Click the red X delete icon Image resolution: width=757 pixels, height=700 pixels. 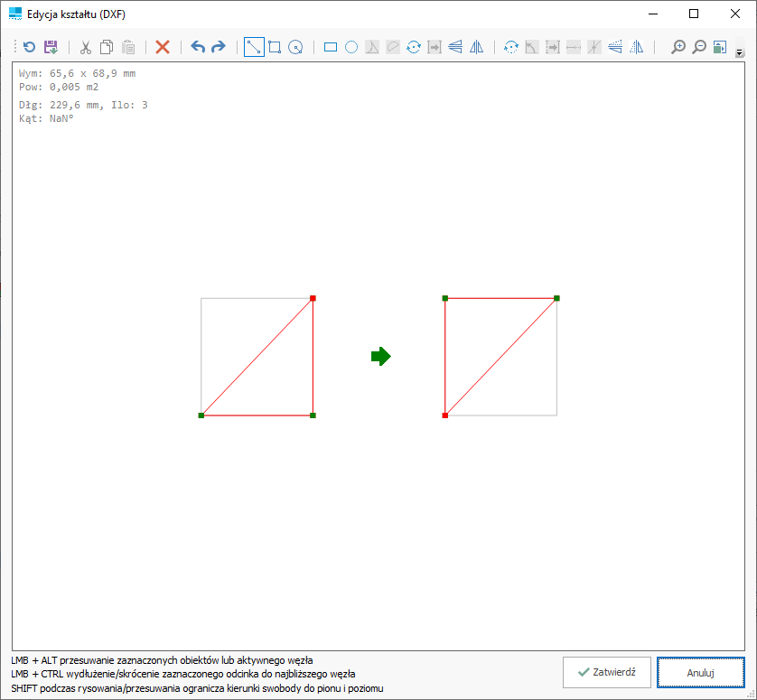pyautogui.click(x=163, y=47)
